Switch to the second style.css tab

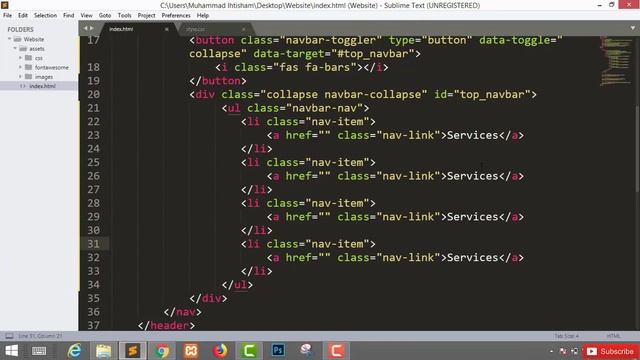click(195, 29)
